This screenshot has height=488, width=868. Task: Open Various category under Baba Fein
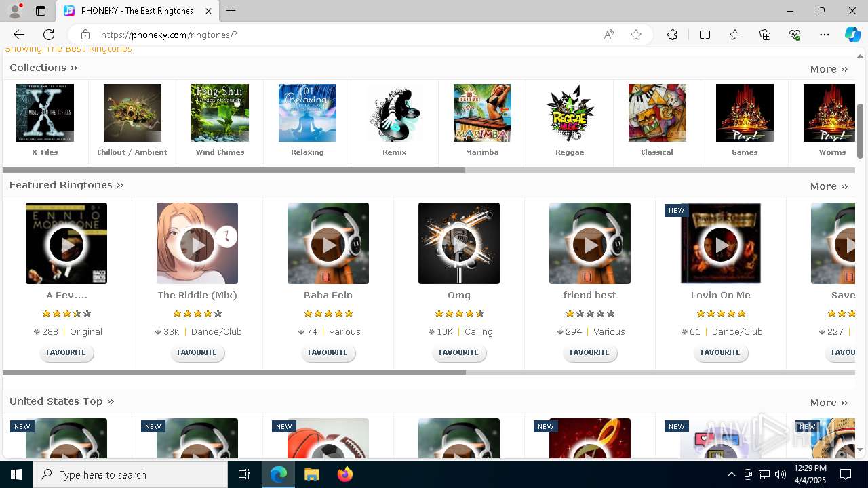(x=344, y=332)
